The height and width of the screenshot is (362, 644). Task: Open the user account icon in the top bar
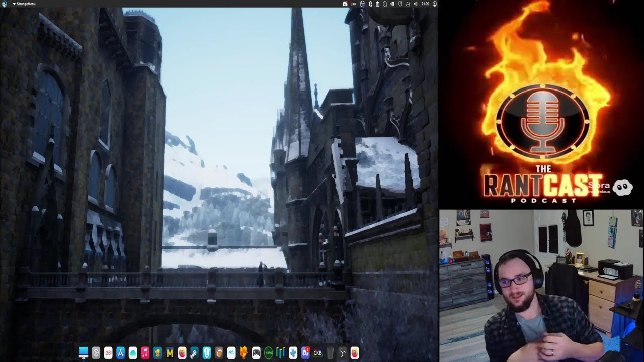tap(435, 4)
